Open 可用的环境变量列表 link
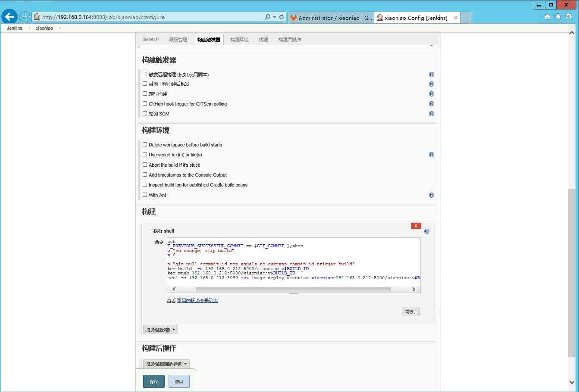579x392 pixels. [197, 301]
